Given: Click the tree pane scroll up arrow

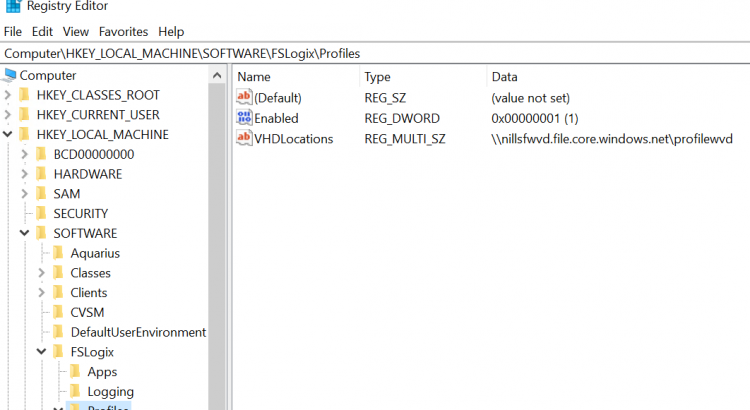Looking at the screenshot, I should [217, 76].
